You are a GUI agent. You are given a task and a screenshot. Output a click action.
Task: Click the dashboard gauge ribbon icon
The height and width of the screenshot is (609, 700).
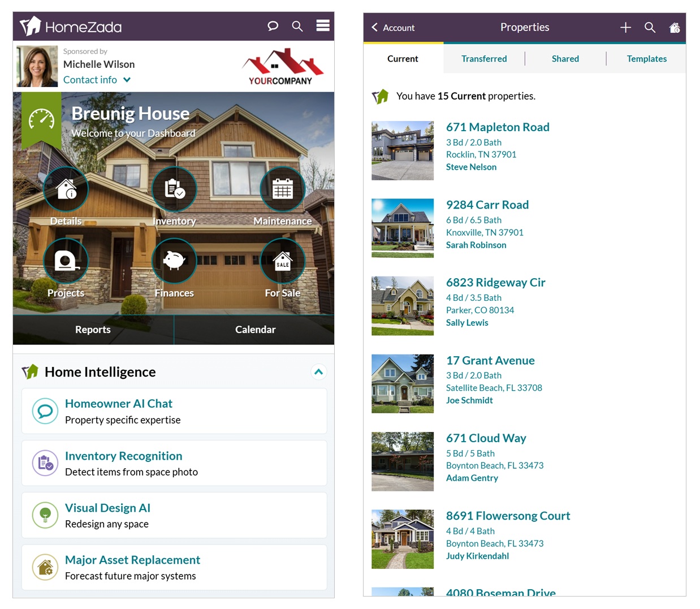pos(41,119)
